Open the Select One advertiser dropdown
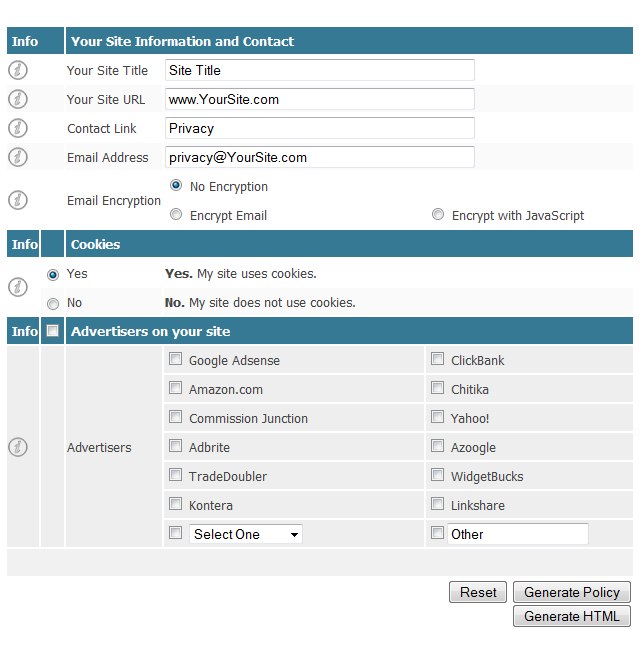This screenshot has height=645, width=643. tap(246, 534)
